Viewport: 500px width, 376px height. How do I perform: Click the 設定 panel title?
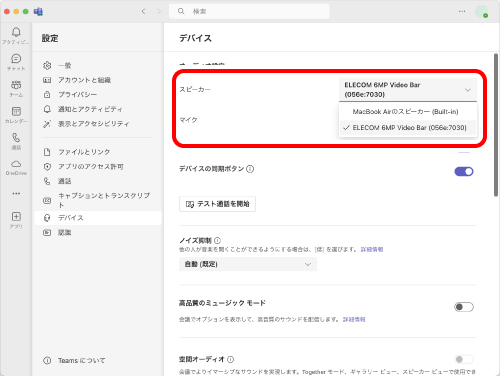pos(50,38)
